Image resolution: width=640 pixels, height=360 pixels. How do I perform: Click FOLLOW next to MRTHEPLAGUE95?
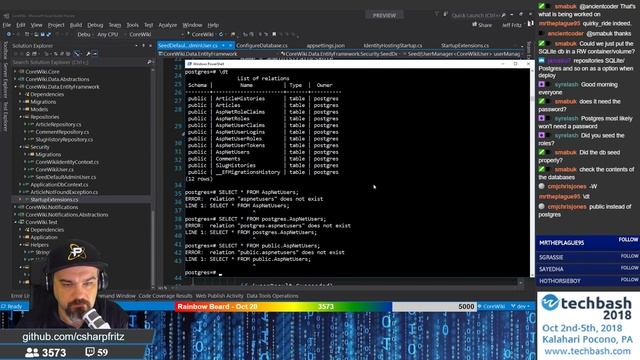[x=628, y=240]
